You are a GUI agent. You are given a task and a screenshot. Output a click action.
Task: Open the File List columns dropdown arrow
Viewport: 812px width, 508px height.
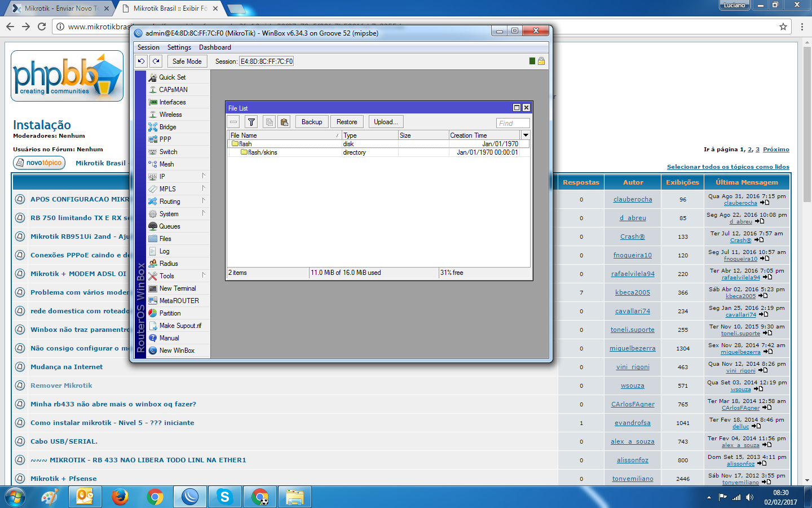526,135
